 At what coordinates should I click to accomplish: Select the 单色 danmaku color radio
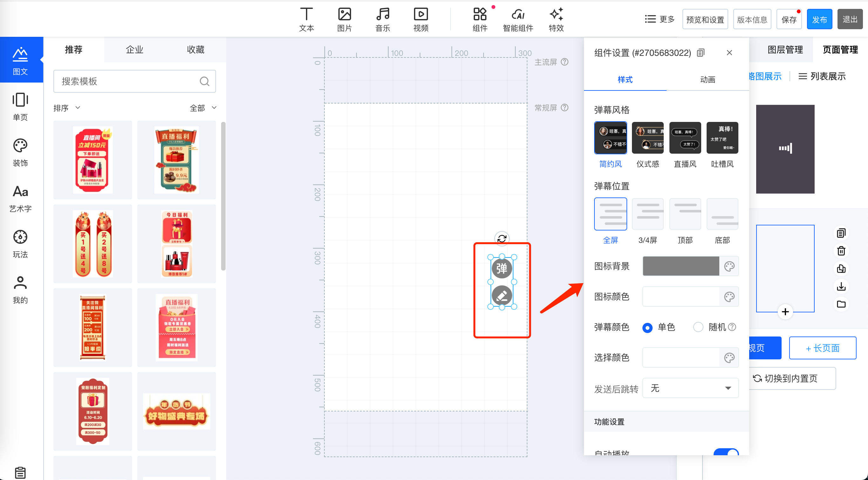click(647, 327)
